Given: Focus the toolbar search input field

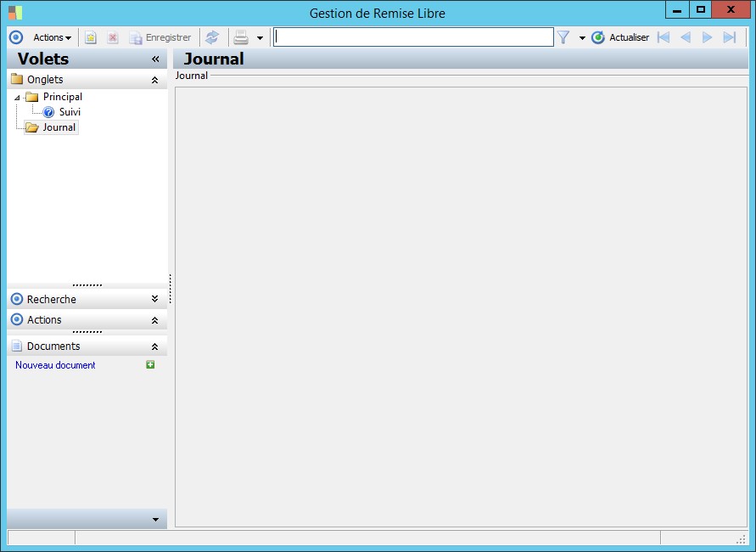Looking at the screenshot, I should (x=413, y=37).
